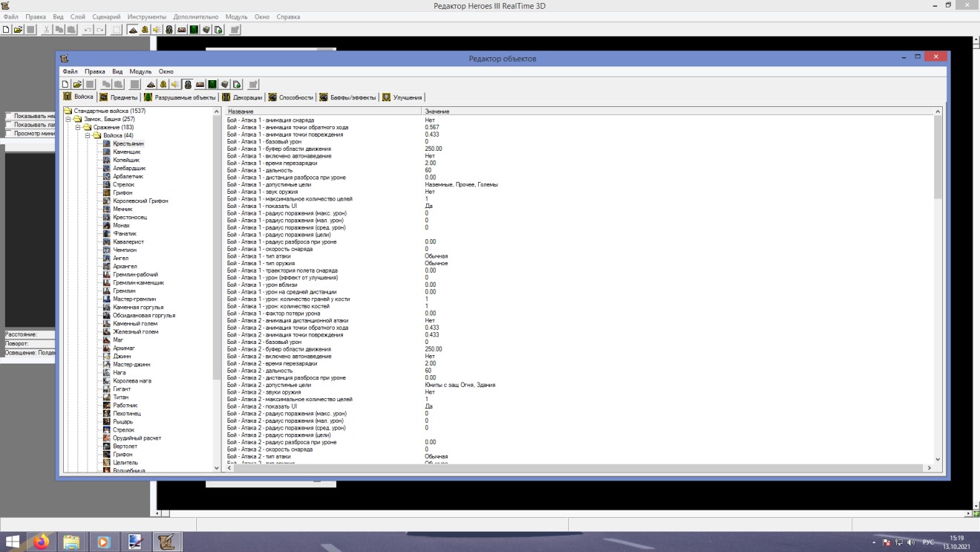Toggle the 'Просмотр мини…' checkbox

pyautogui.click(x=9, y=134)
